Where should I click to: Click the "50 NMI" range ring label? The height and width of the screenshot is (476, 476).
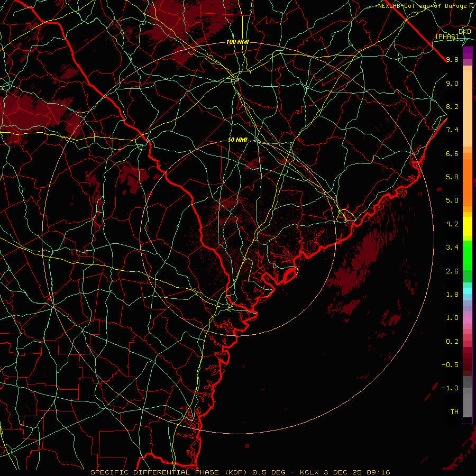[x=237, y=140]
